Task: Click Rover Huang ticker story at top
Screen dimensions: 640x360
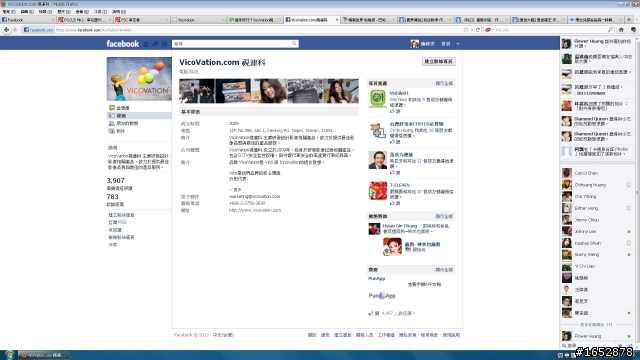Action: pyautogui.click(x=598, y=44)
